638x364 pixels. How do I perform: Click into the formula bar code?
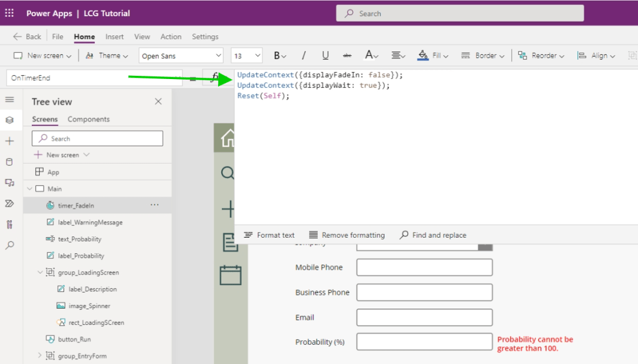(x=436, y=146)
